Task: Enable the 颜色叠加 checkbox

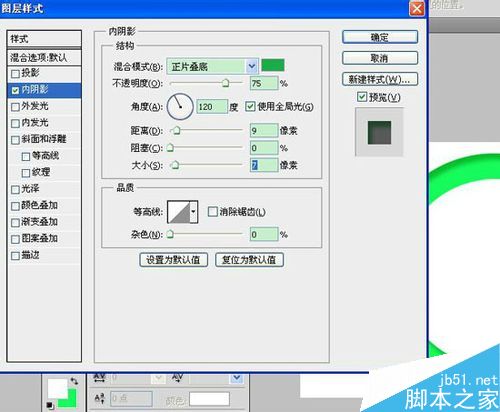Action: pyautogui.click(x=15, y=206)
